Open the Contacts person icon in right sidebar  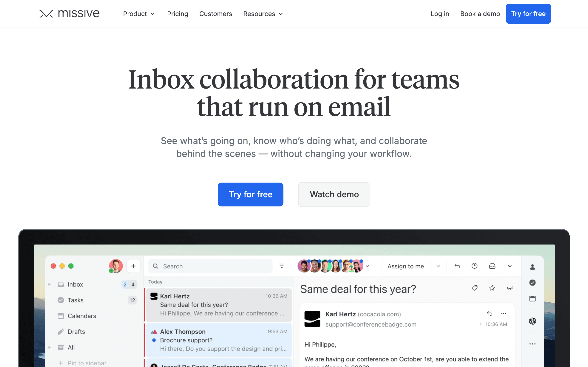[x=532, y=267]
